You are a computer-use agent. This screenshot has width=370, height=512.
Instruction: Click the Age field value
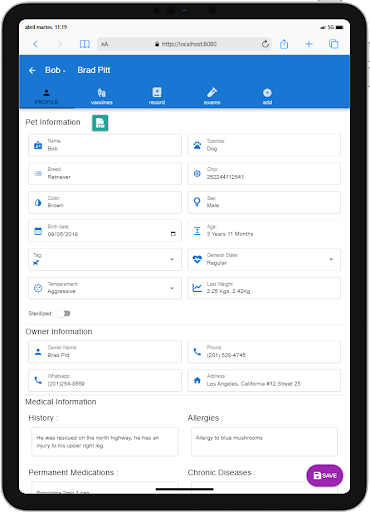click(x=230, y=234)
